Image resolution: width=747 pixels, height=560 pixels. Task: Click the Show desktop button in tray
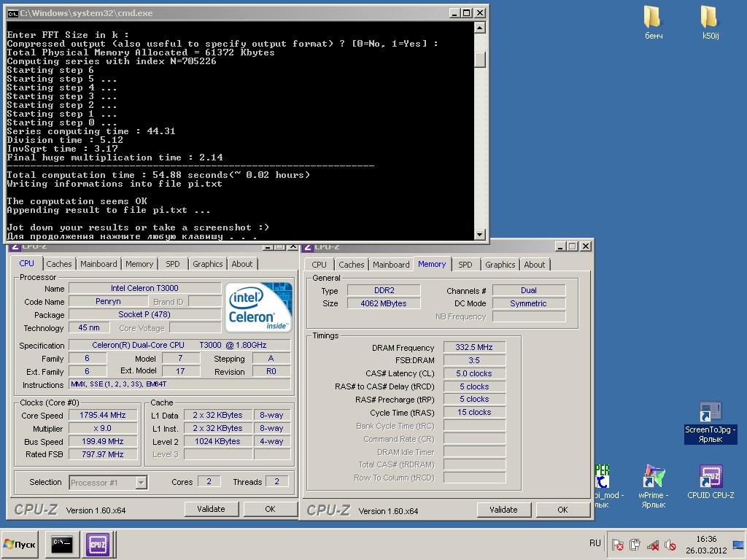click(738, 544)
